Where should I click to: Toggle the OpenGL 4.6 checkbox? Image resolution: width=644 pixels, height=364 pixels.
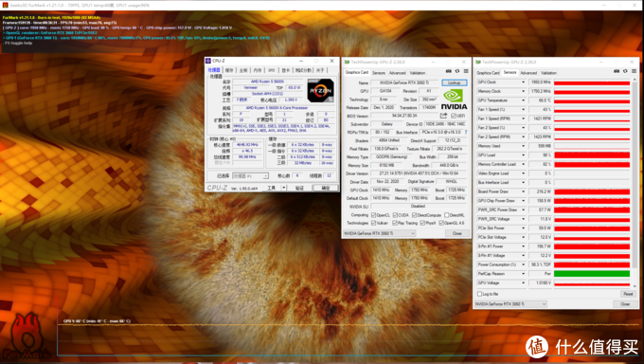tap(441, 223)
